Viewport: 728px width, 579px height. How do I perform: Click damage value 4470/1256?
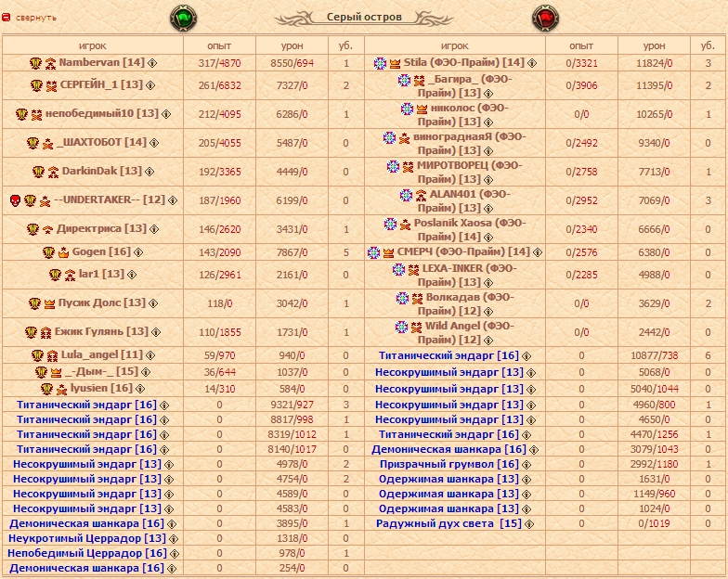(654, 434)
